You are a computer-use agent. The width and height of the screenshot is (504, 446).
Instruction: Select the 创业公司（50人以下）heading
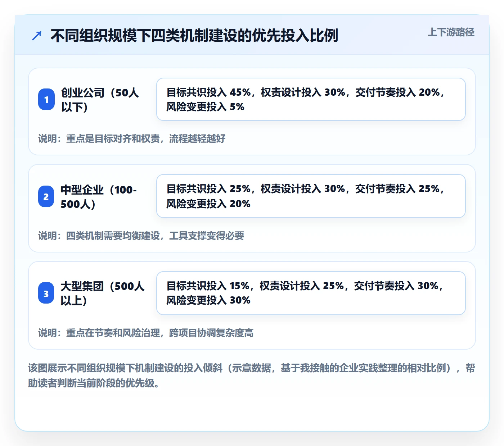pos(100,100)
